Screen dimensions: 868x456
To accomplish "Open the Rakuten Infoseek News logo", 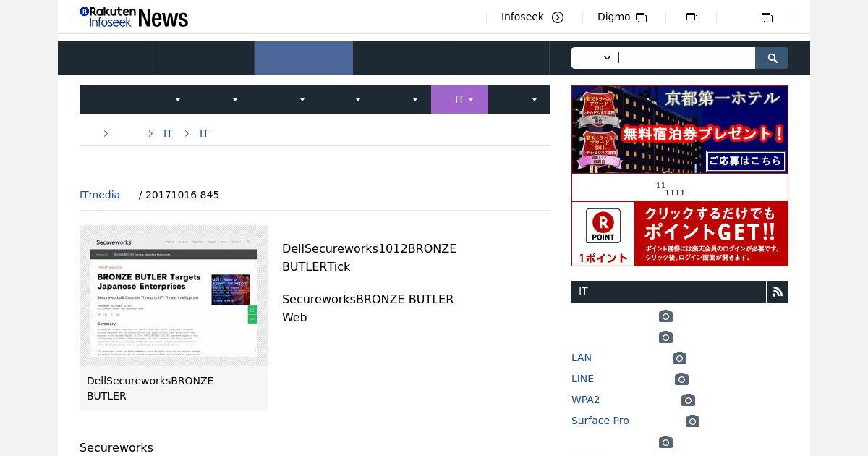I will pyautogui.click(x=134, y=17).
